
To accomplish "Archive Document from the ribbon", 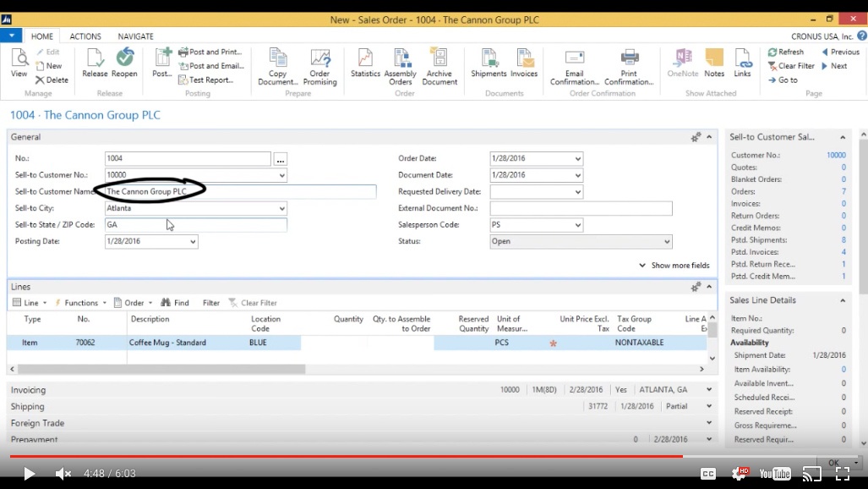I will 439,67.
